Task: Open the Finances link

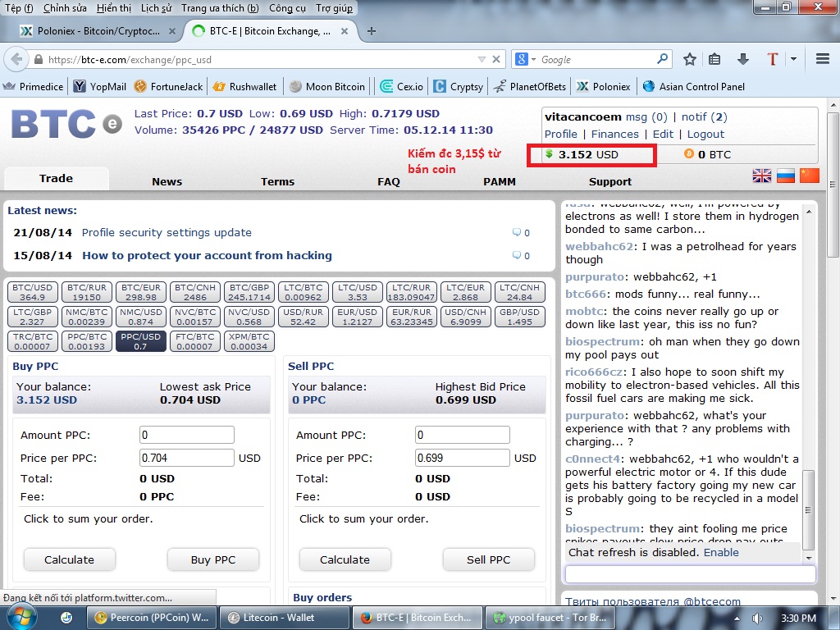Action: 615,134
